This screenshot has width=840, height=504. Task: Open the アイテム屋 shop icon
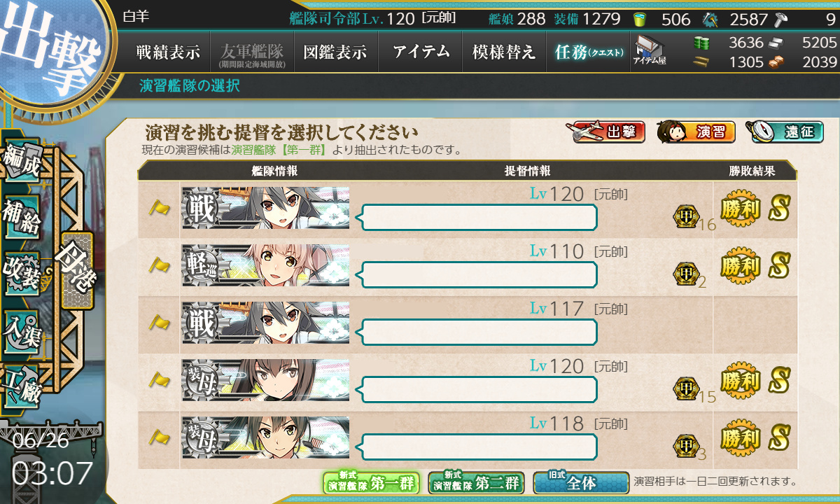coord(650,51)
